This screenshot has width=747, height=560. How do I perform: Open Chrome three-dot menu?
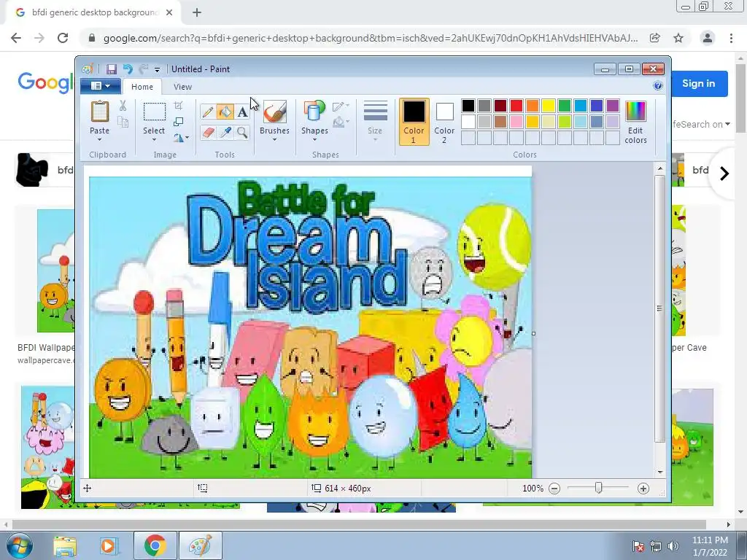point(731,38)
